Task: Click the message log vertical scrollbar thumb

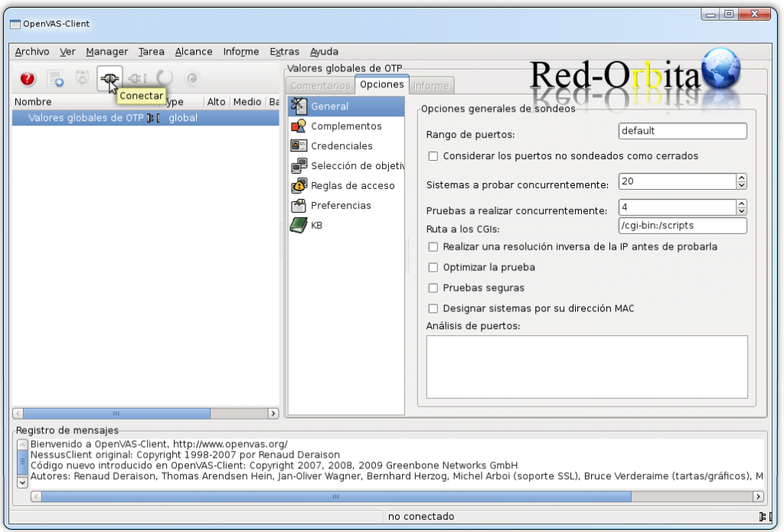Action: [22, 462]
